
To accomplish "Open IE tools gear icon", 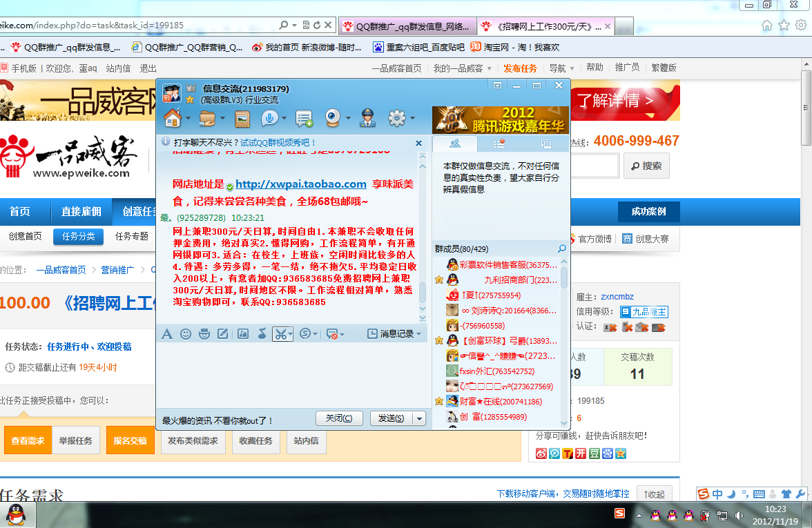I will (x=801, y=25).
